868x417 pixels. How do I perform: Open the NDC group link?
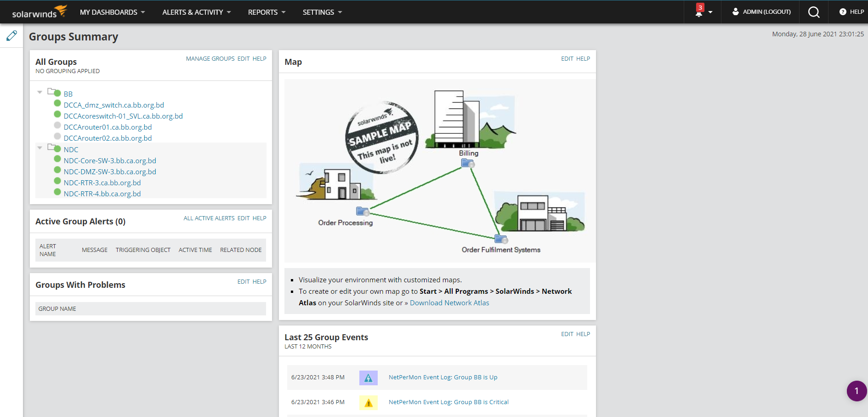(x=71, y=150)
